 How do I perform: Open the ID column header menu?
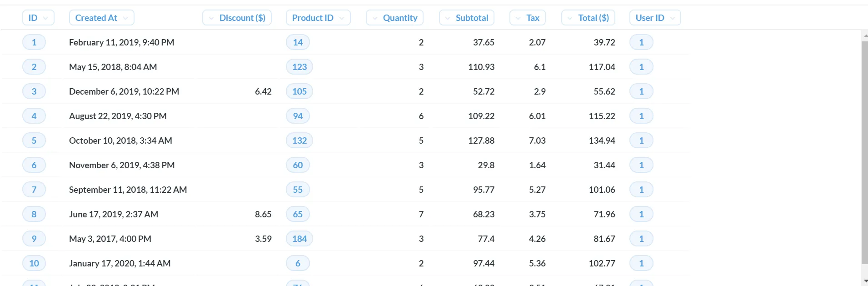pyautogui.click(x=38, y=18)
